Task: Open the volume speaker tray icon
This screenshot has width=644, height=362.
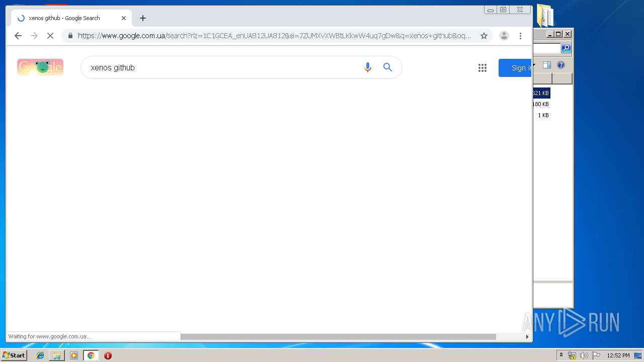Action: click(584, 355)
